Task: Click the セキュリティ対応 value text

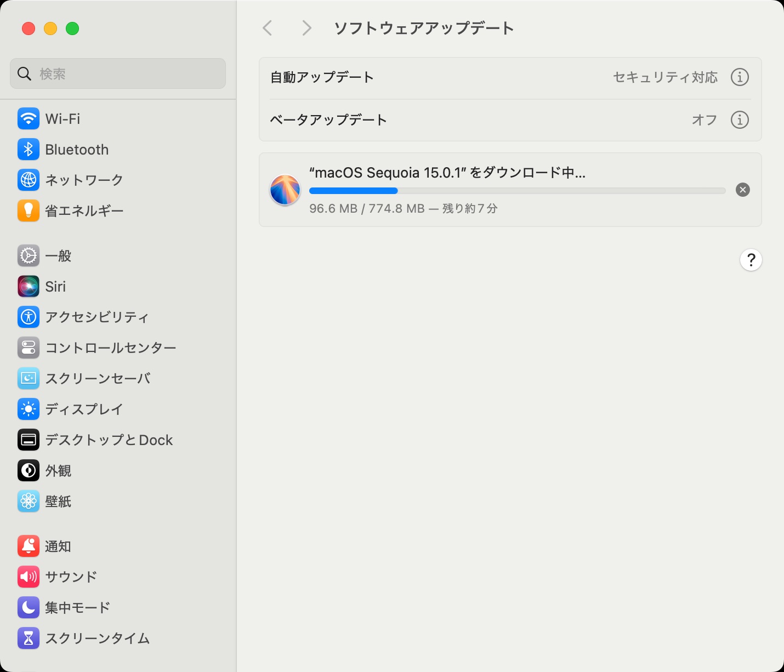Action: click(665, 77)
